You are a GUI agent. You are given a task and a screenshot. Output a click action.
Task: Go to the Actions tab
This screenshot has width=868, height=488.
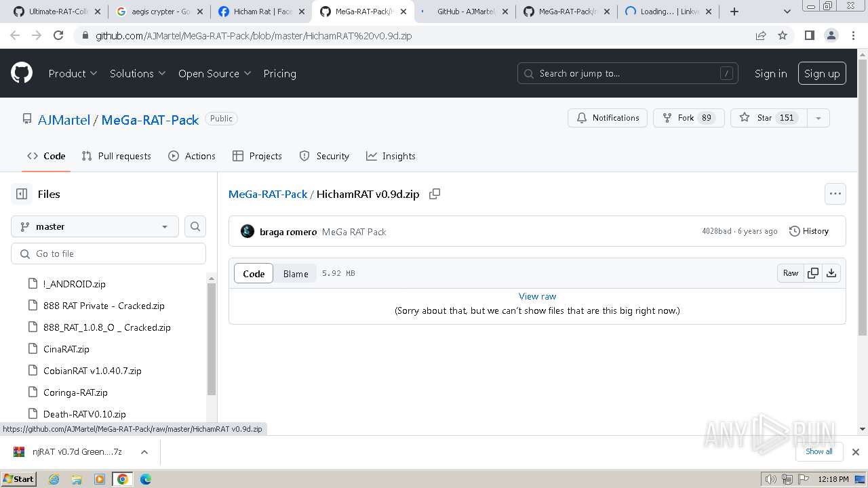point(192,156)
